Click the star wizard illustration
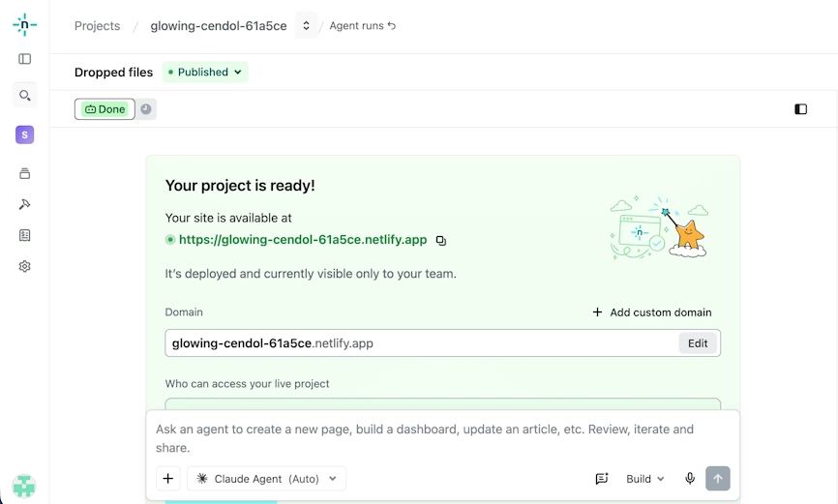838x504 pixels. tap(660, 227)
